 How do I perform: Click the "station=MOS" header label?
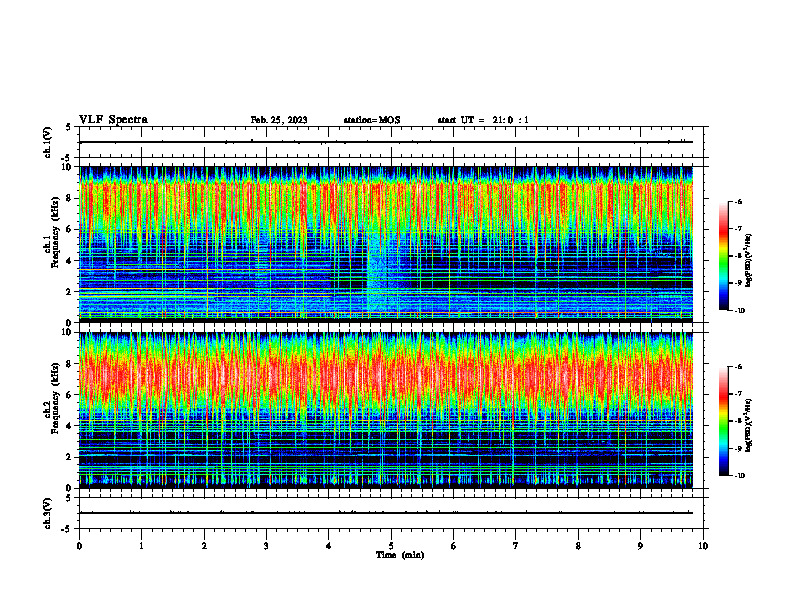372,120
